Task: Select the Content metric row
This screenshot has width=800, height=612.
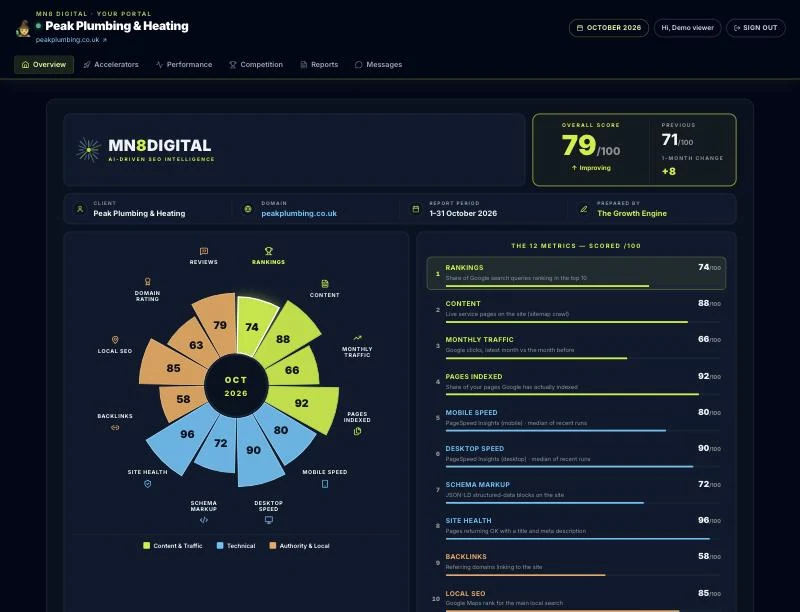Action: (576, 310)
